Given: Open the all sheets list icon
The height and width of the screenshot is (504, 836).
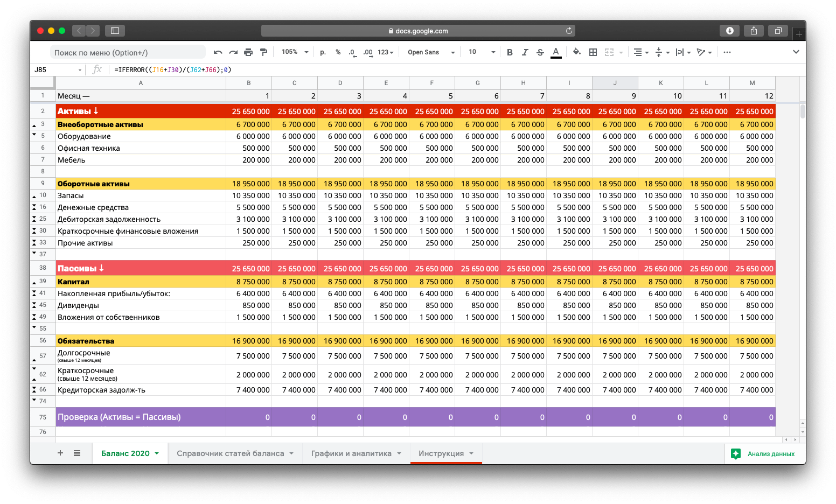Looking at the screenshot, I should coord(77,453).
